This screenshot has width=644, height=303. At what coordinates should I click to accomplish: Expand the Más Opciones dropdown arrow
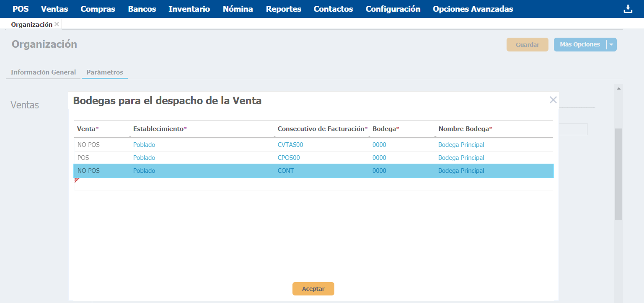(611, 44)
